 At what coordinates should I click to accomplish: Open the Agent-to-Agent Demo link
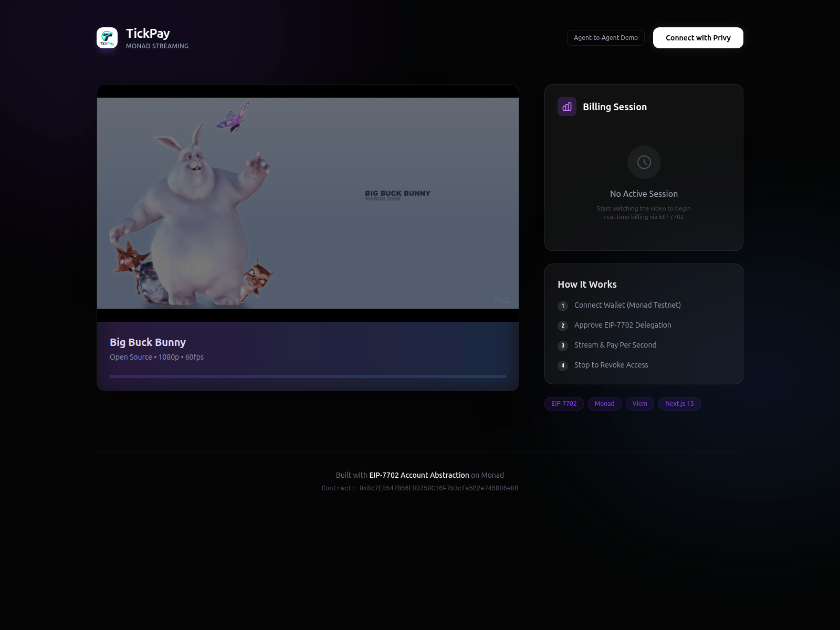click(x=606, y=38)
